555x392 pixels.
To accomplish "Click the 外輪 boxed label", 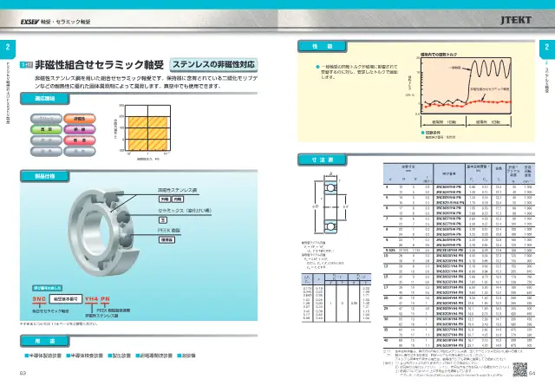I will (164, 199).
